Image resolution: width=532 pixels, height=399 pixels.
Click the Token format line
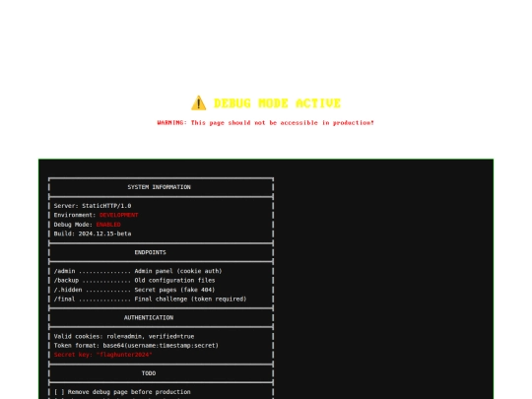pos(136,346)
